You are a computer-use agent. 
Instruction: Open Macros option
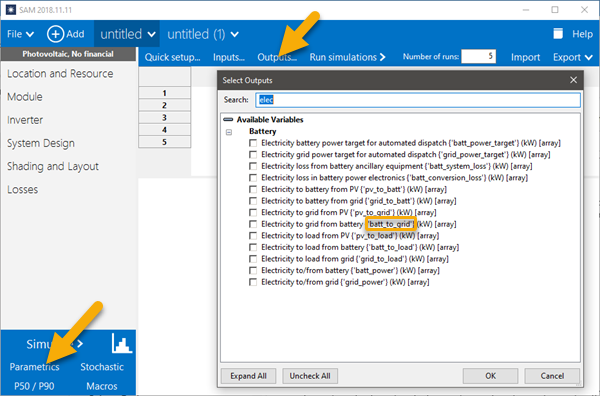coord(102,386)
